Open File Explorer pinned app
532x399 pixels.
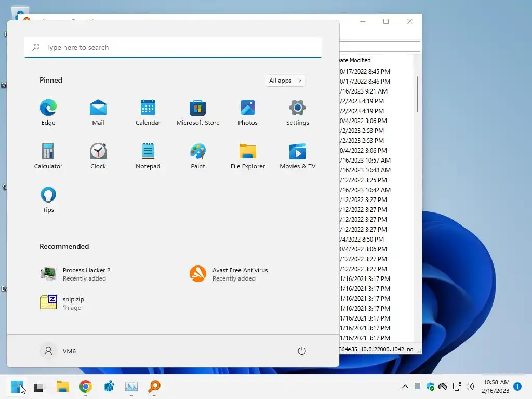point(248,156)
